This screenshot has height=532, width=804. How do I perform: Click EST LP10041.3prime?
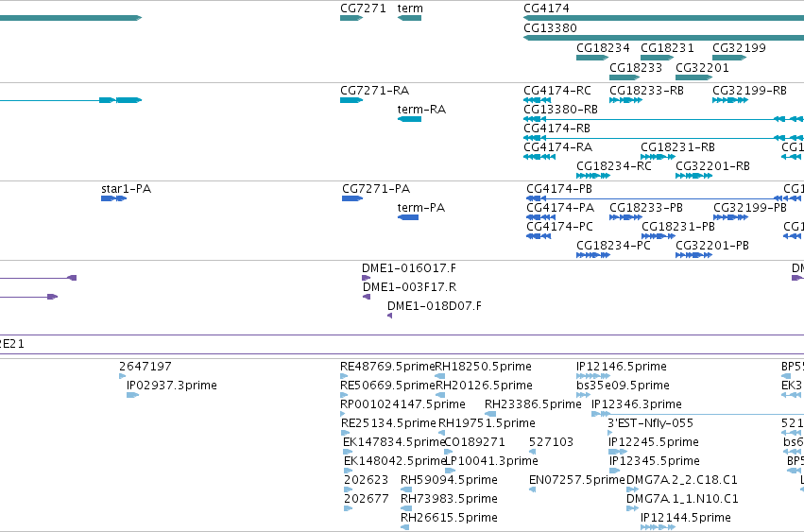click(x=451, y=471)
